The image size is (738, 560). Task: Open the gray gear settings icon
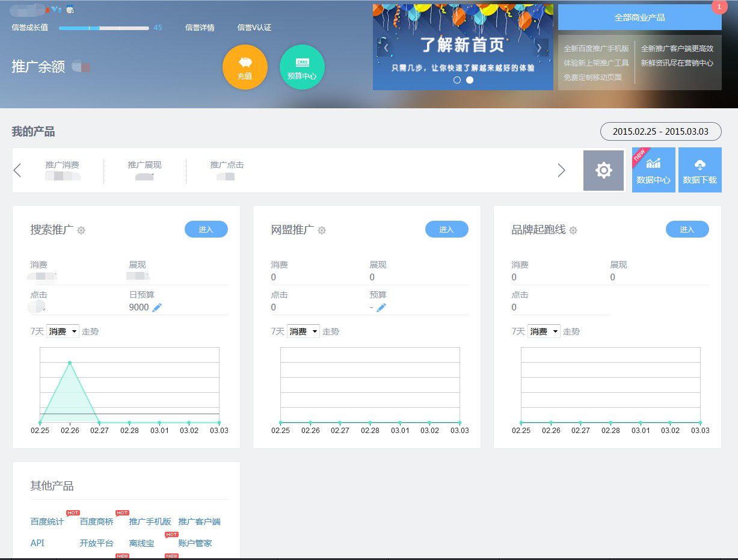604,170
